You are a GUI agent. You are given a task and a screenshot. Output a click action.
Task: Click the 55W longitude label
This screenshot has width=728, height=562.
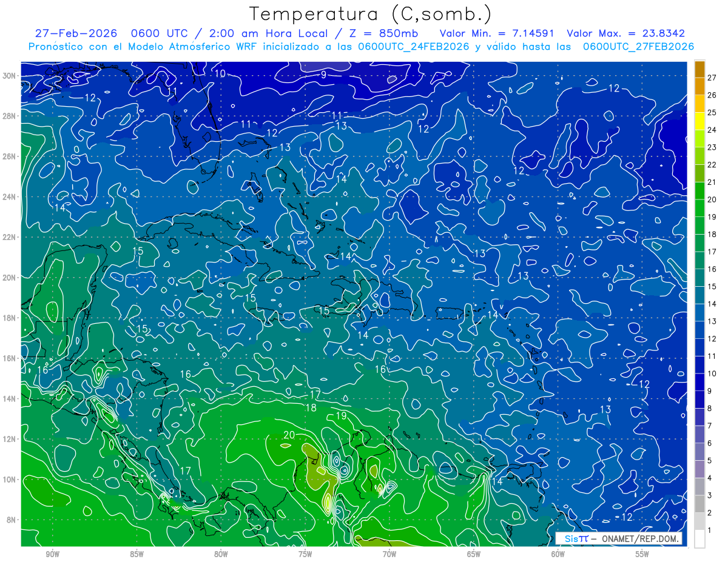[x=642, y=554]
